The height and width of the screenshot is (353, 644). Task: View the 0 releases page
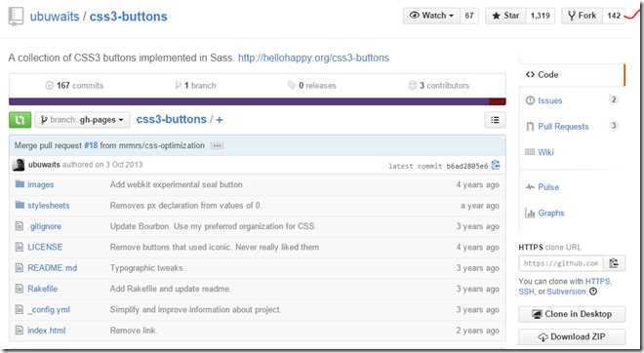[x=311, y=86]
